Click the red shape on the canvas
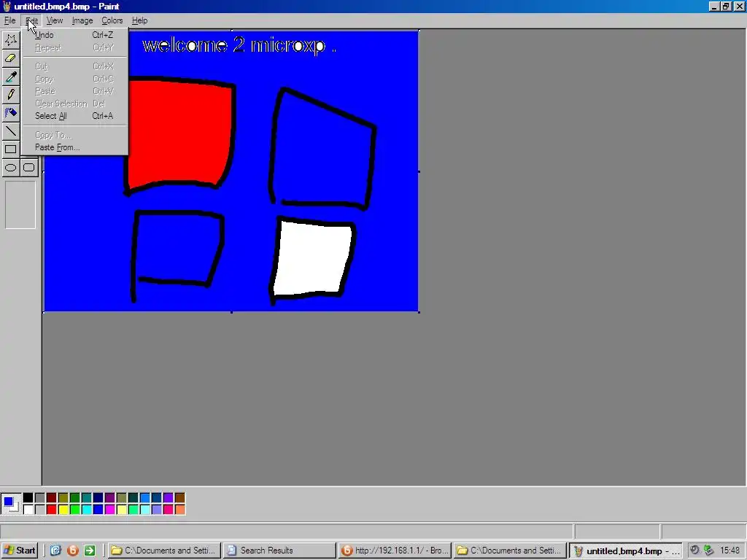 (180, 133)
